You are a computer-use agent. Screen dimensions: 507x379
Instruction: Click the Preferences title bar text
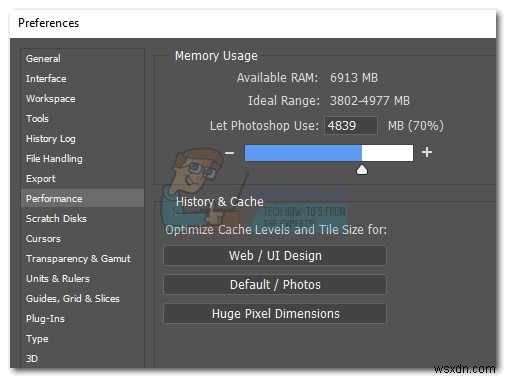tap(48, 23)
